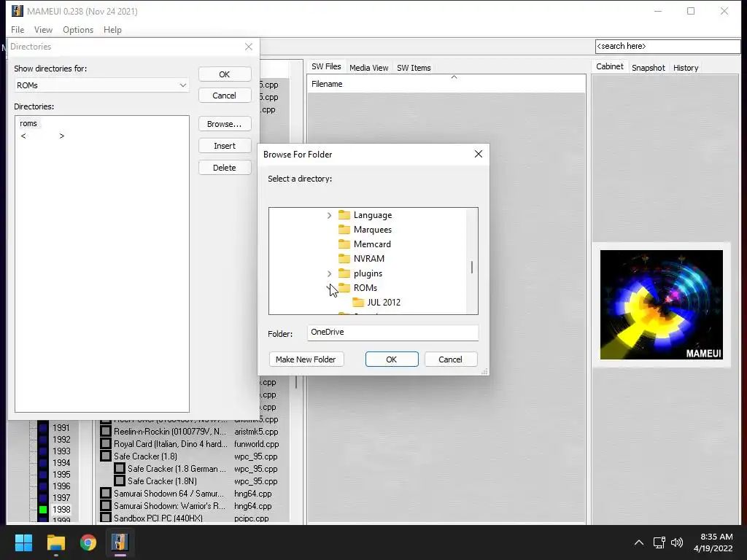747x560 pixels.
Task: Click the 1996 year folder icon
Action: [x=43, y=486]
